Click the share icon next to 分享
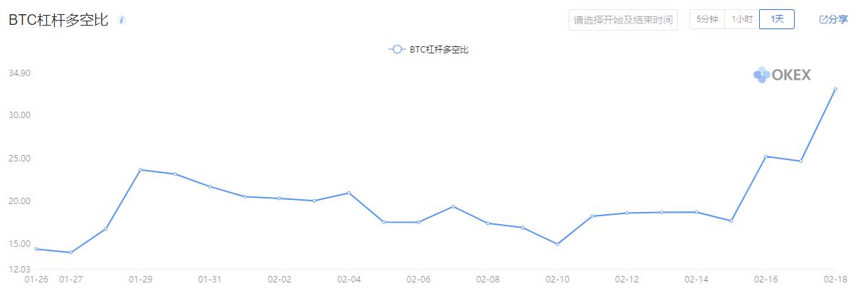 coord(823,19)
